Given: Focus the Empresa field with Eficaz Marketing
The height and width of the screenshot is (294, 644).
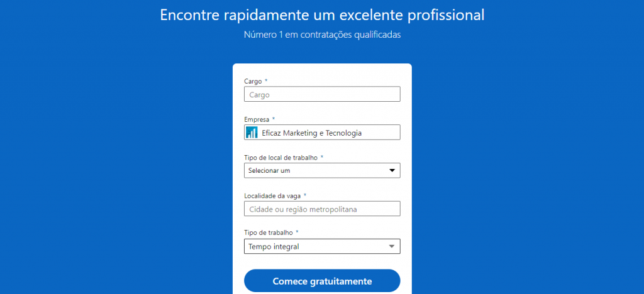Looking at the screenshot, I should pyautogui.click(x=327, y=133).
